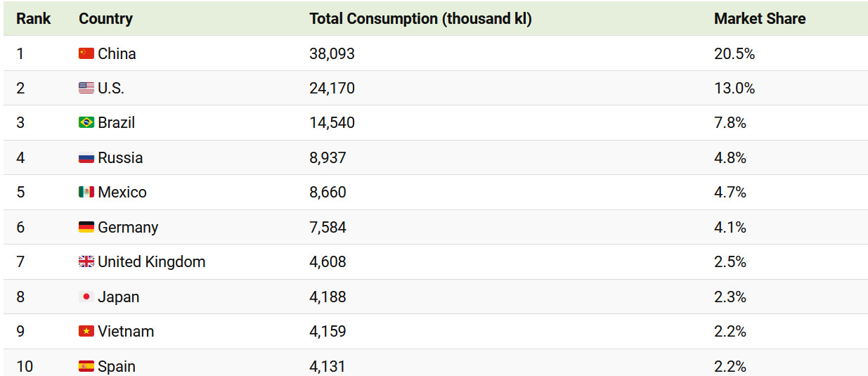Click Brazil's consumption value 14,540
This screenshot has width=868, height=376.
[x=332, y=122]
